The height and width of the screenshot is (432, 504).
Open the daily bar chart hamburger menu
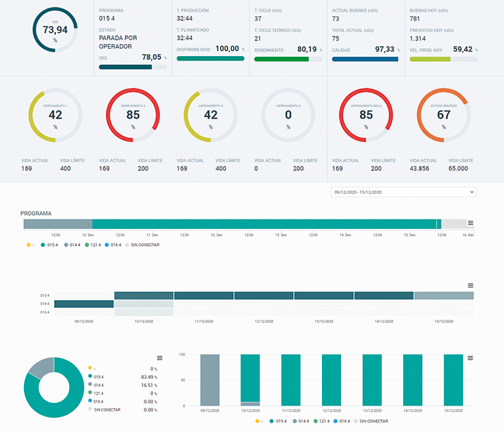pos(470,358)
